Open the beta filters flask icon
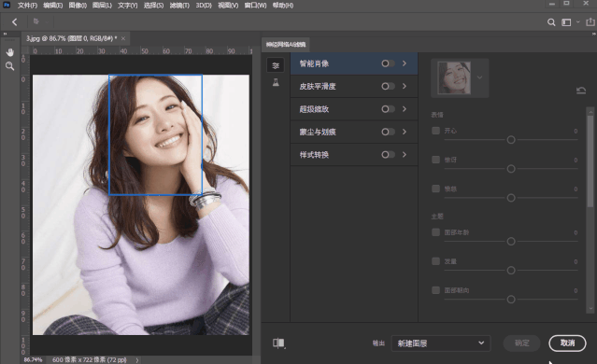Image resolution: width=597 pixels, height=364 pixels. point(276,82)
